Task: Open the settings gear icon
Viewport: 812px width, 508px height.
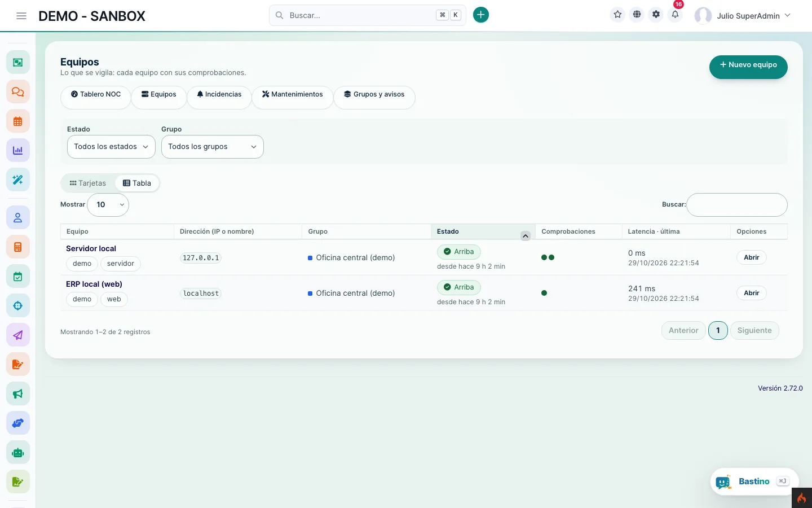Action: point(656,15)
